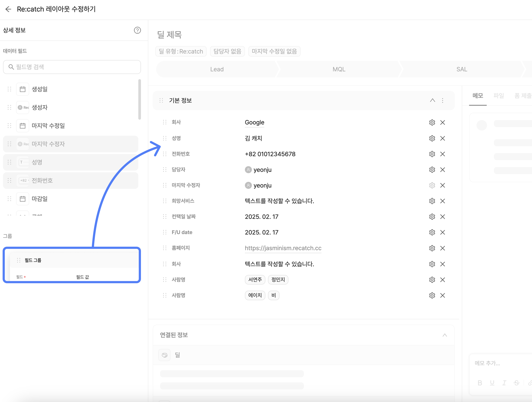Click the bold formatting icon in memo
Screen dimensions: 532x402
pos(480,383)
